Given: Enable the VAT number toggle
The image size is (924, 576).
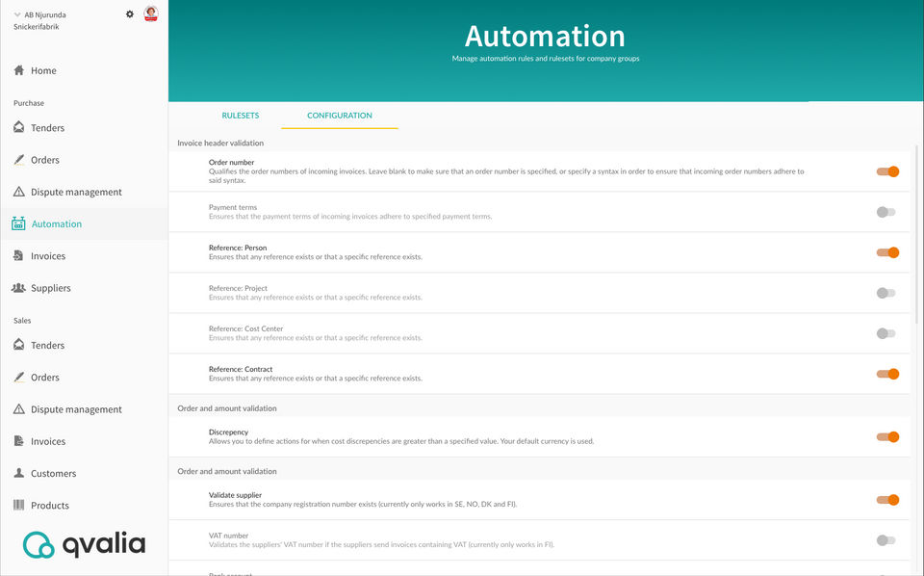Looking at the screenshot, I should tap(885, 540).
